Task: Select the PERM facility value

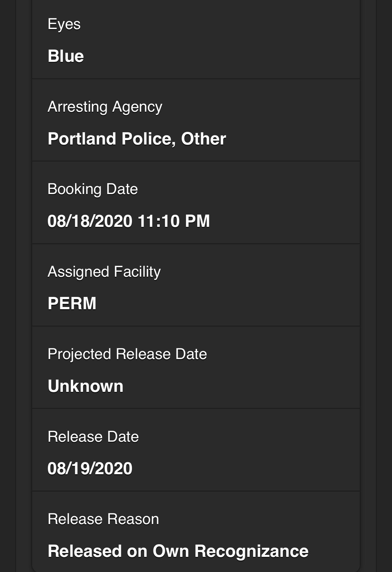Action: (x=72, y=304)
